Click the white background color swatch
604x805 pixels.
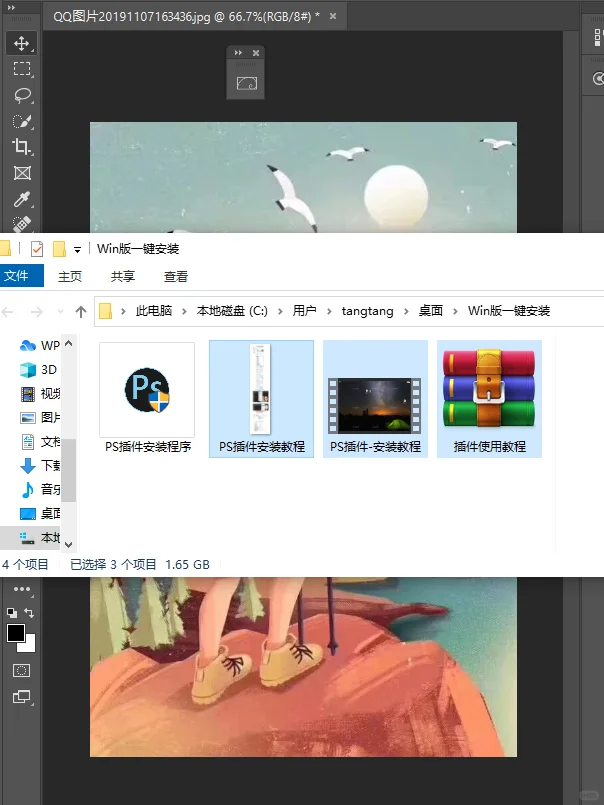tap(29, 645)
